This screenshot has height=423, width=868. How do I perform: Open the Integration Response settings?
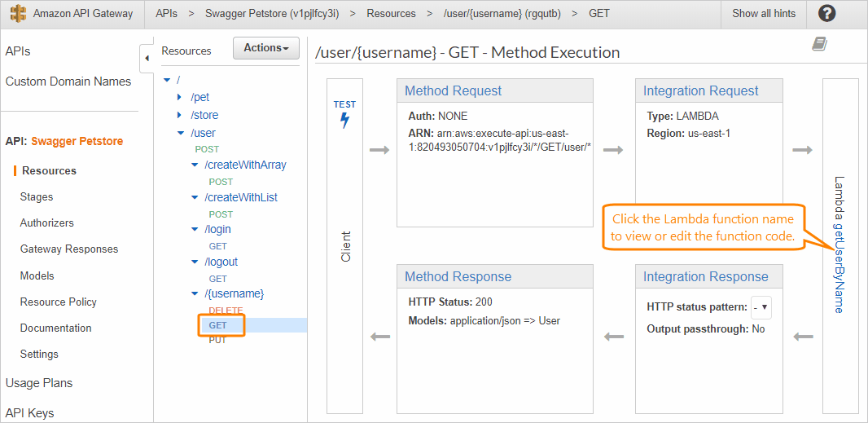click(x=706, y=276)
